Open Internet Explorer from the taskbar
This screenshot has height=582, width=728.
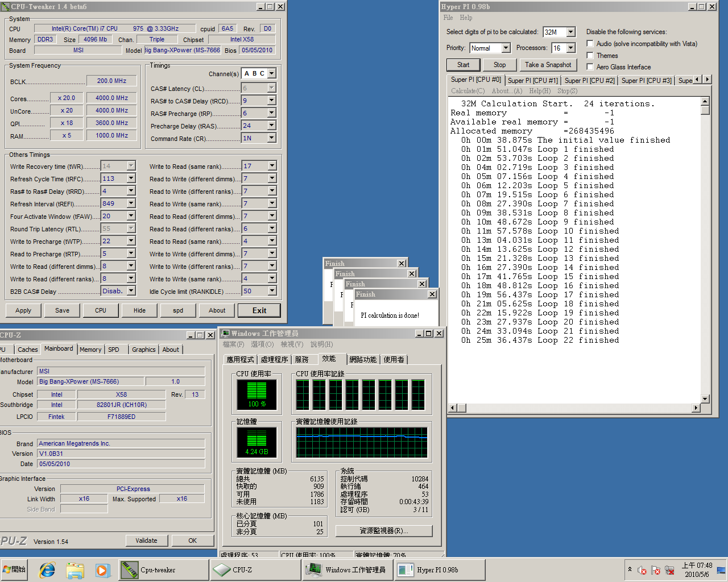47,569
